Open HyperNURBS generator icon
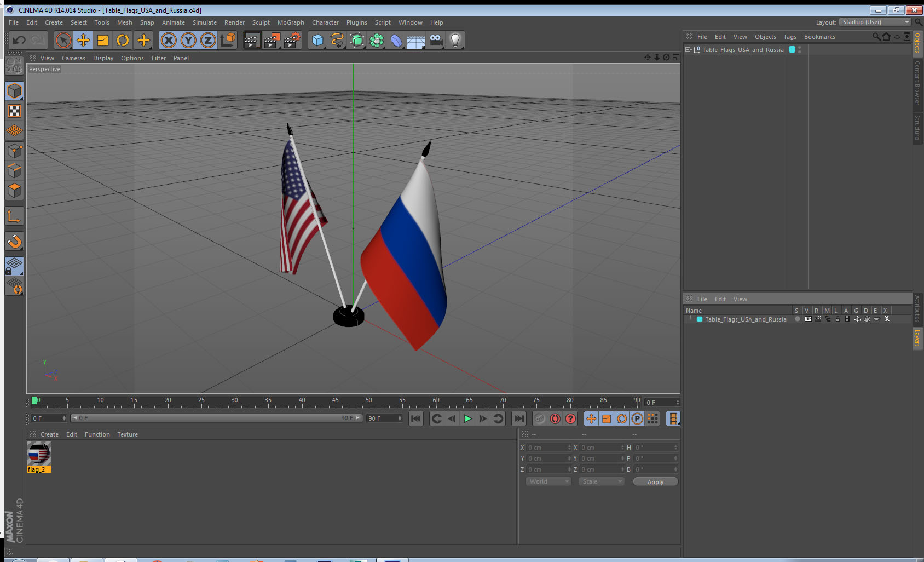This screenshot has height=562, width=924. [x=357, y=40]
